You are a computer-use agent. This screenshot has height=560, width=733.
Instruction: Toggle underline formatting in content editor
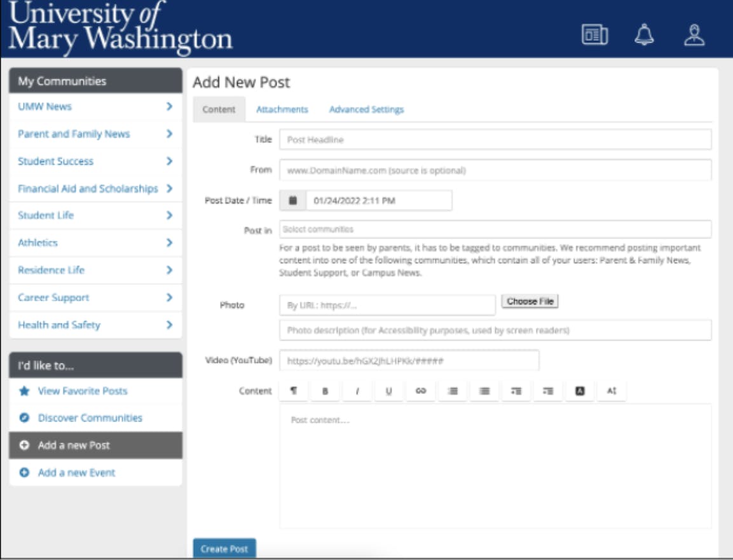(389, 391)
